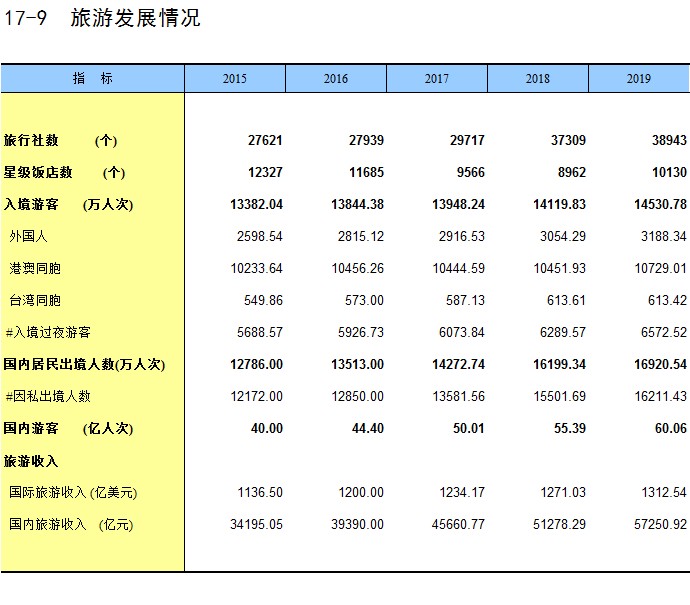Click the cell value 573.00
The image size is (690, 605).
pyautogui.click(x=364, y=301)
